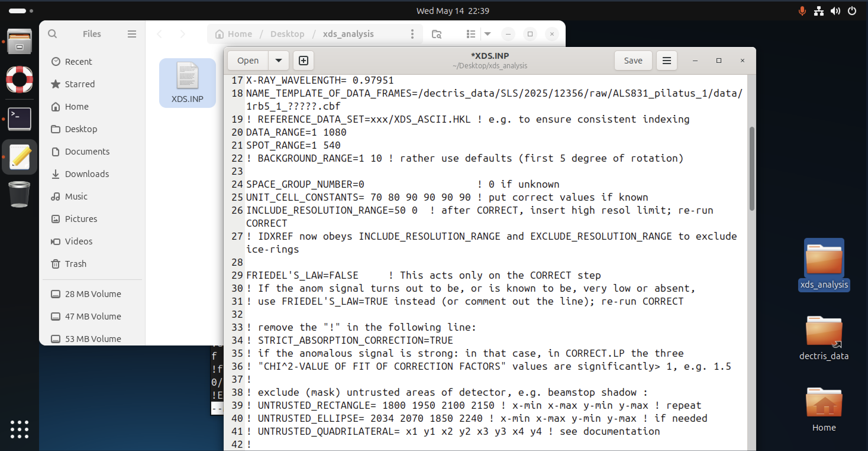
Task: Click the FRIEDEL'S_LAW=FALSE text
Action: [x=302, y=275]
